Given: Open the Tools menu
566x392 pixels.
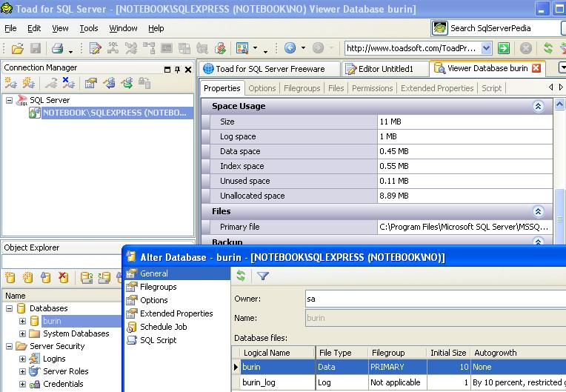Looking at the screenshot, I should 88,28.
